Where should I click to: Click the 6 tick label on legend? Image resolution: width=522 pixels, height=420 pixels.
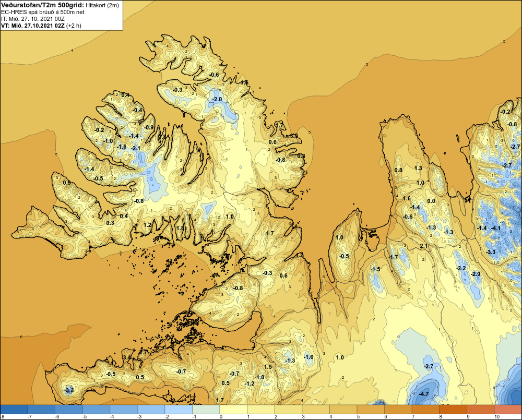(386, 417)
